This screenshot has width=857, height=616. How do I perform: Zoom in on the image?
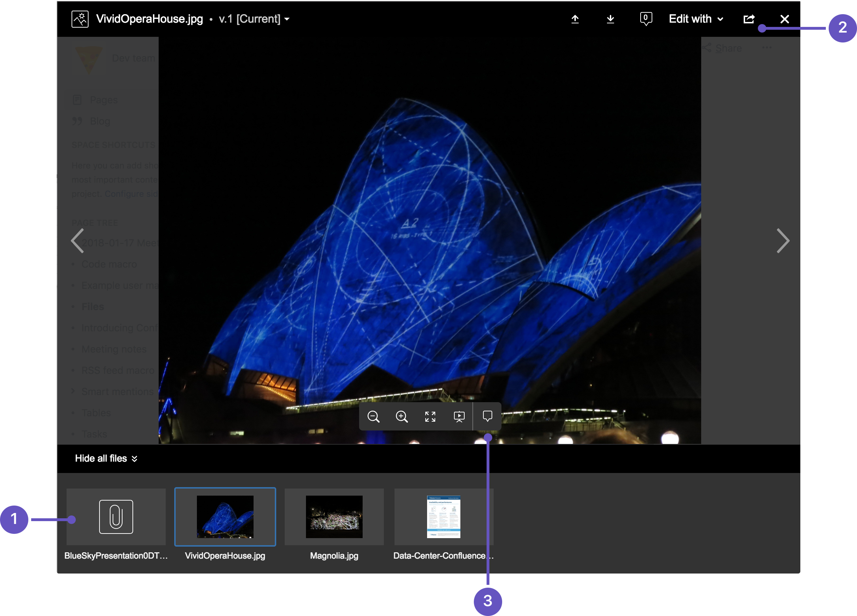[401, 417]
